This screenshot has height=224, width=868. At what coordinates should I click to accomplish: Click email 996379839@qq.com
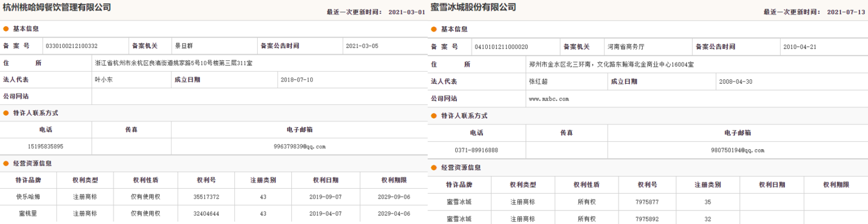pyautogui.click(x=299, y=146)
